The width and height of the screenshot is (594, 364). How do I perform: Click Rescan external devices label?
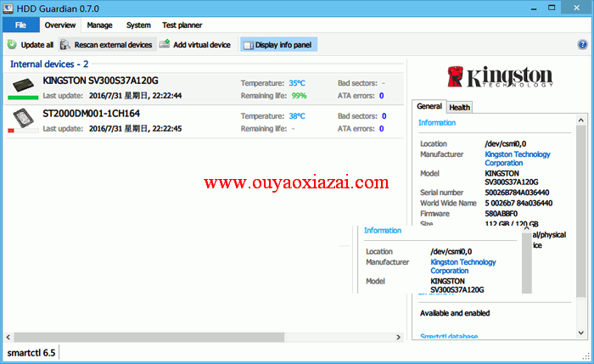pyautogui.click(x=113, y=45)
